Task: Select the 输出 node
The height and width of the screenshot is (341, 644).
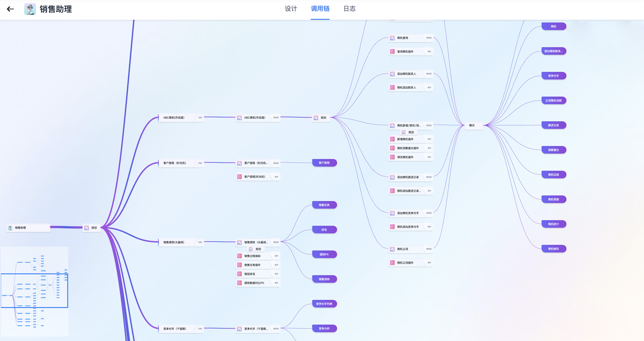Action: tap(473, 125)
